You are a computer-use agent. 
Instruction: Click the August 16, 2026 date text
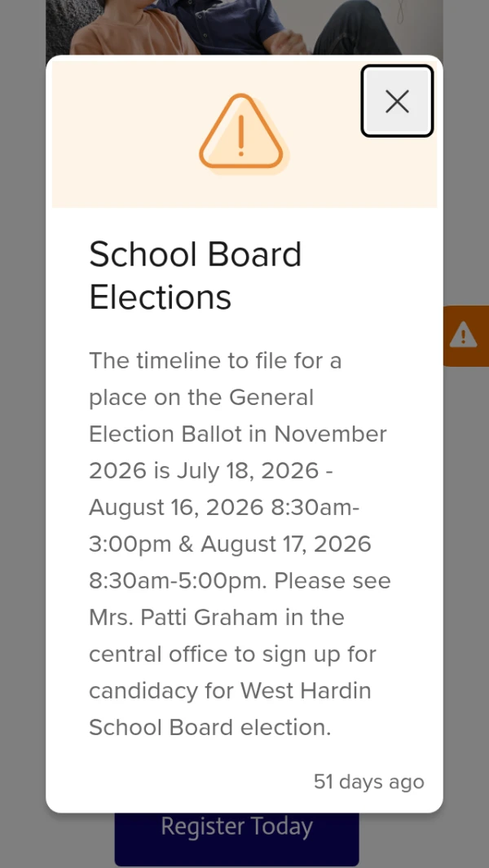click(176, 508)
